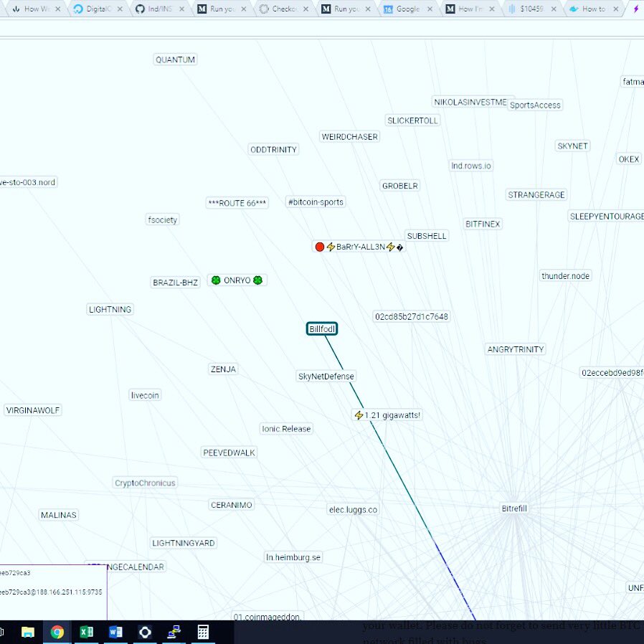Select the ln.heimburg.se node
This screenshot has height=644, width=644.
coord(293,557)
